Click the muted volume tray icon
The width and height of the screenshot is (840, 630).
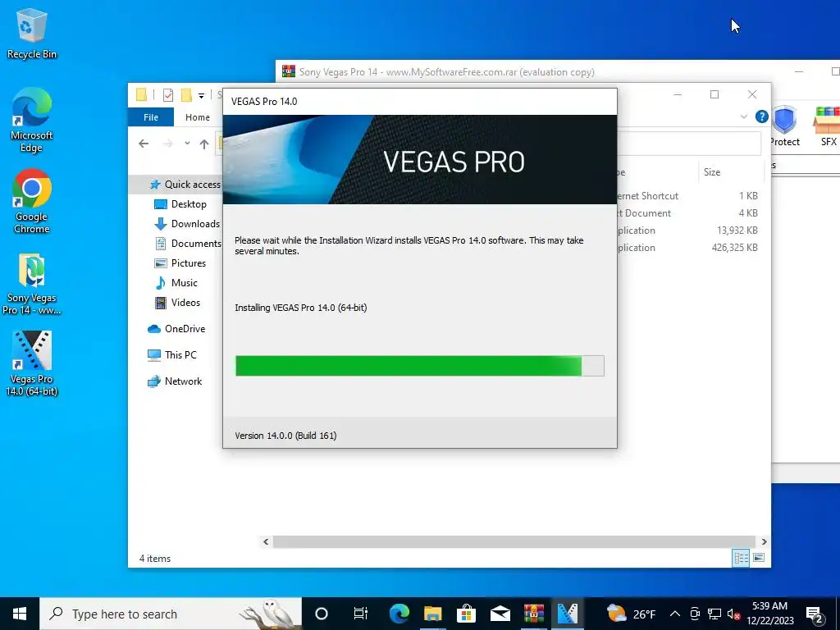[x=733, y=614]
